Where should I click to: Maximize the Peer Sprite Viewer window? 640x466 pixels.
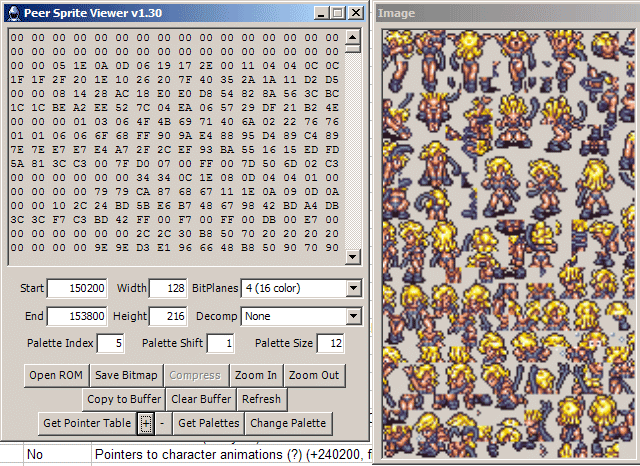(x=338, y=13)
